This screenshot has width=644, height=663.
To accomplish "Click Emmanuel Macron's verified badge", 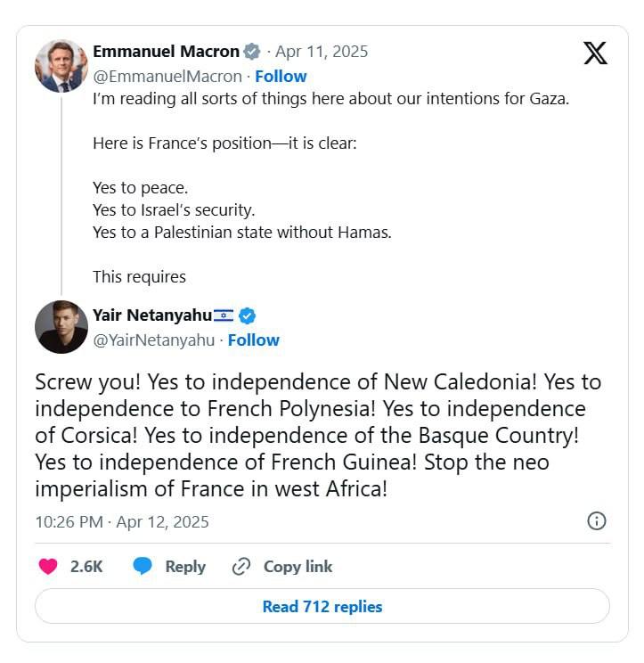I will 253,52.
